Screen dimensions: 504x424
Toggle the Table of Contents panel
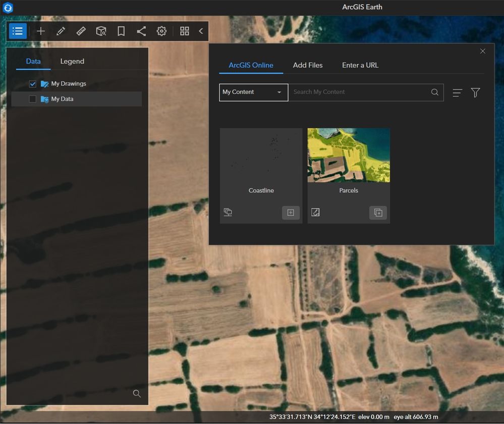tap(18, 31)
